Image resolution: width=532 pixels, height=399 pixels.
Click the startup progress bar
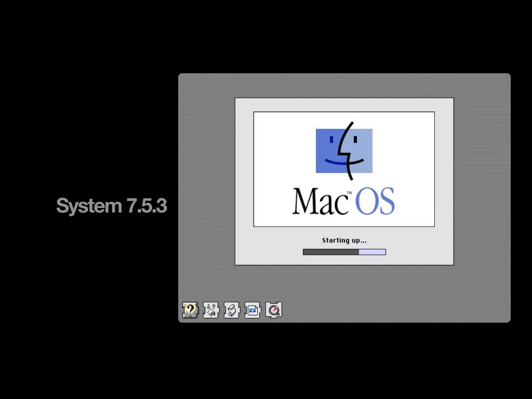[344, 252]
